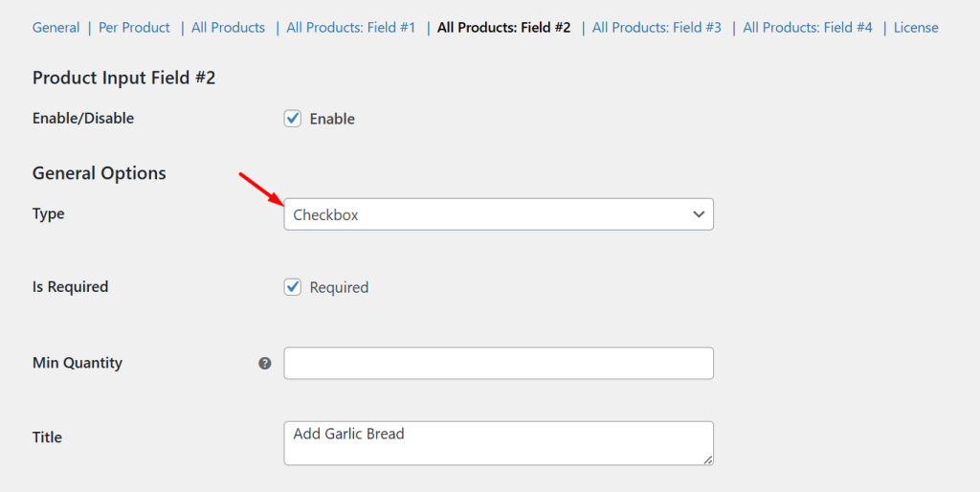980x492 pixels.
Task: Switch to the Per Product tab
Action: tap(134, 28)
